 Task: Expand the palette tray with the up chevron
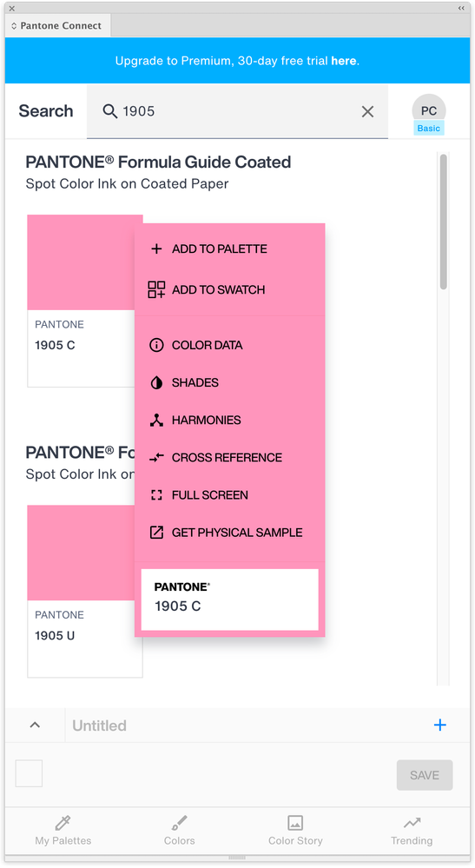click(35, 725)
